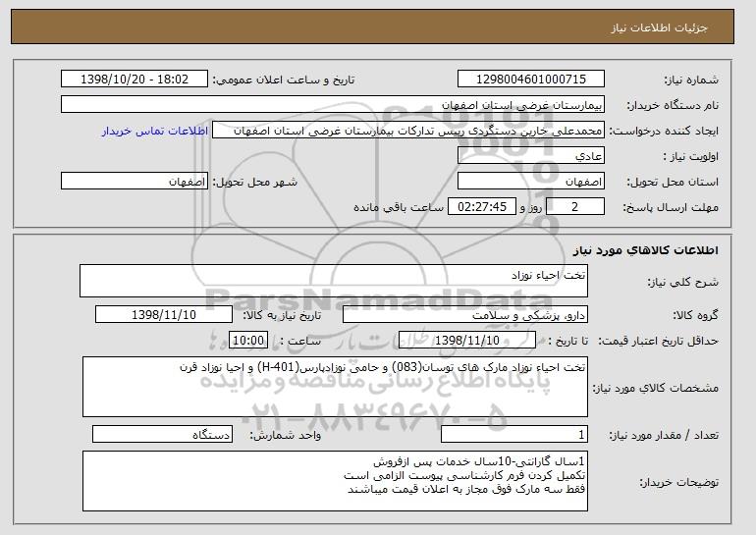Click the مشخصات کالای مورد نیاز label
Screen dimensions: 756x535
point(655,388)
